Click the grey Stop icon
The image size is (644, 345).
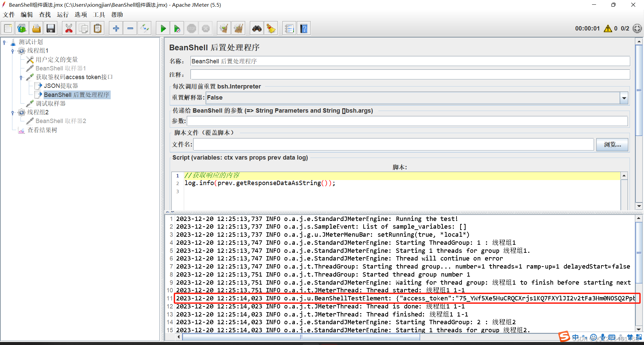click(192, 28)
